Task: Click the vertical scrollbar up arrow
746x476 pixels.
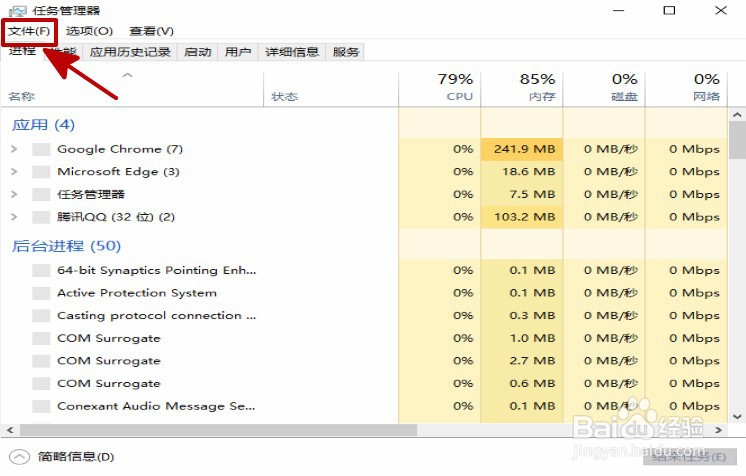Action: pyautogui.click(x=737, y=115)
